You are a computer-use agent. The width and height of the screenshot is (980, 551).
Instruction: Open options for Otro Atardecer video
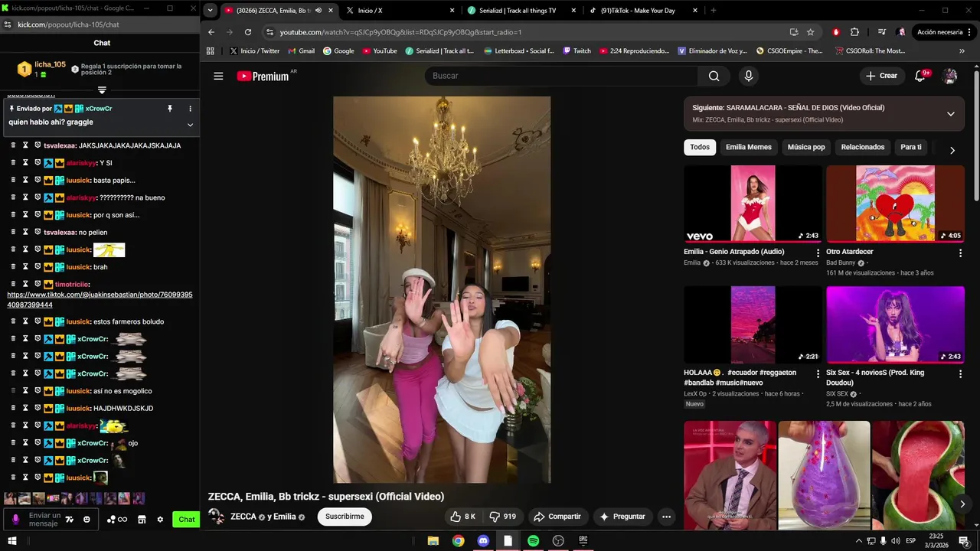(960, 253)
